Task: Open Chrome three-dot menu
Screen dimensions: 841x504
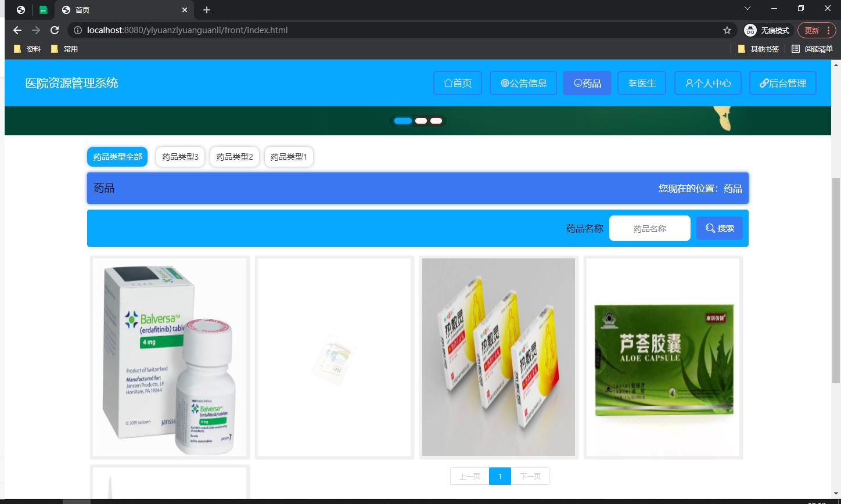Action: tap(828, 30)
